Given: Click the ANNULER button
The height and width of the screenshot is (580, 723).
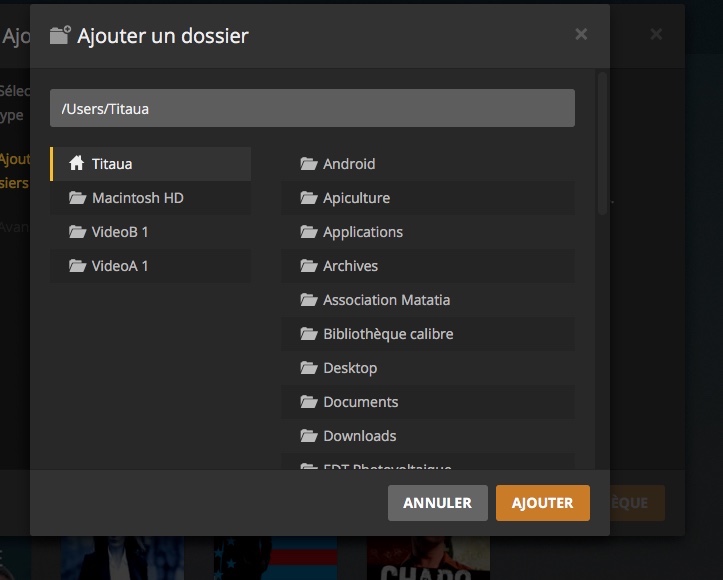Looking at the screenshot, I should pos(438,503).
